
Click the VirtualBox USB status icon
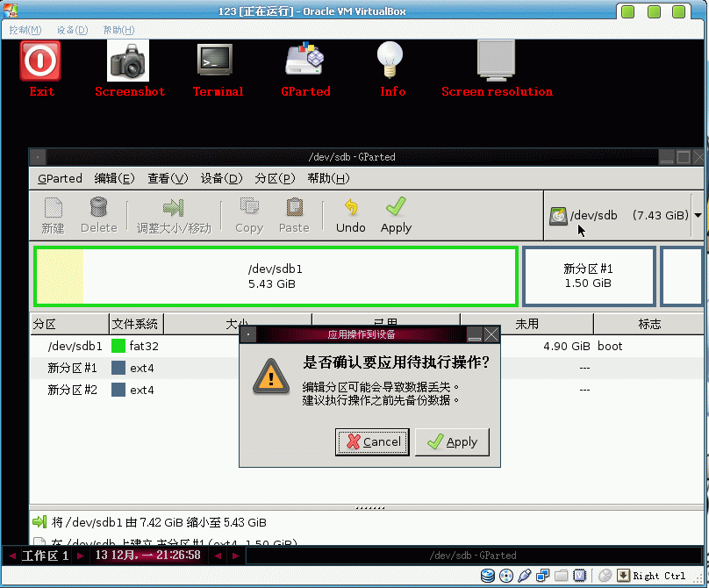tap(525, 576)
